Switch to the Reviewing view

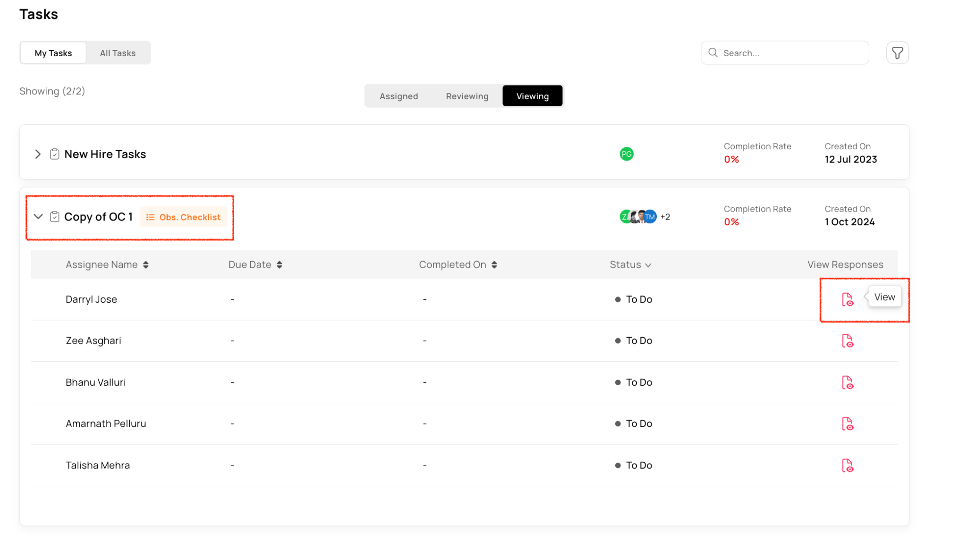click(x=467, y=96)
